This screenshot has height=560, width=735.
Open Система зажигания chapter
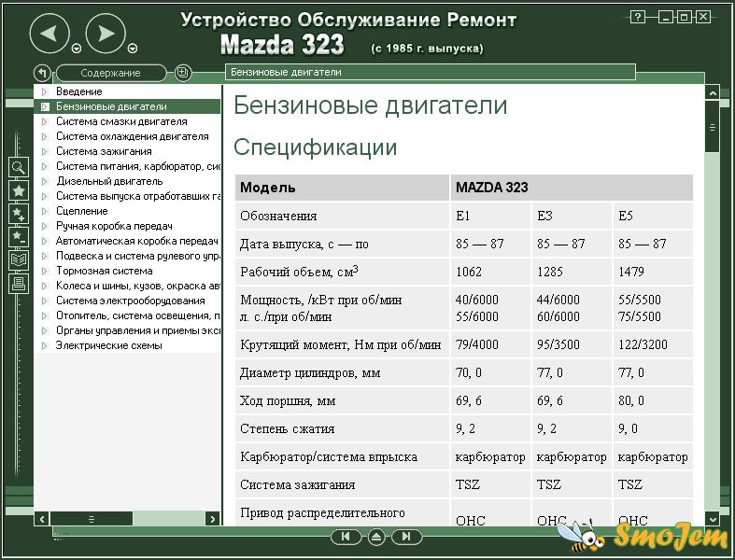click(x=104, y=151)
